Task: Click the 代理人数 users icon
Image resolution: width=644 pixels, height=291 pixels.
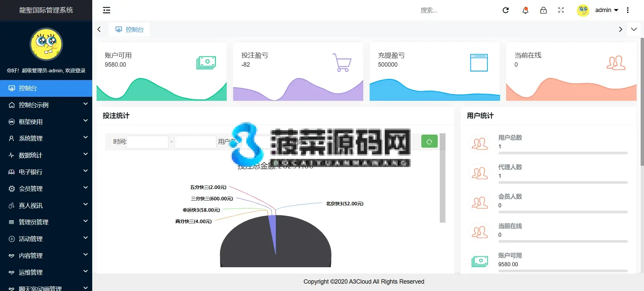Action: click(480, 173)
